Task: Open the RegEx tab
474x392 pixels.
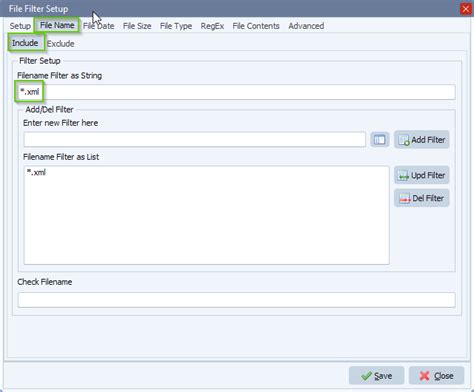Action: click(x=212, y=26)
